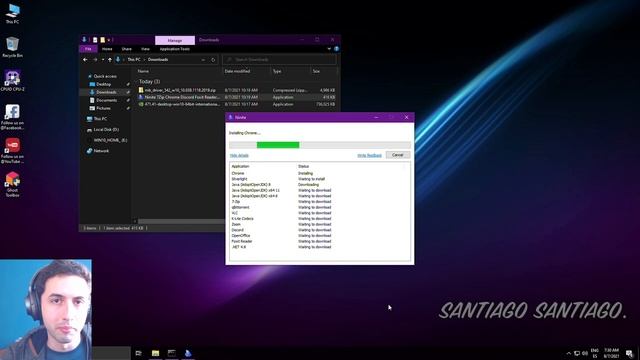Select This PC in navigation pane

point(100,119)
